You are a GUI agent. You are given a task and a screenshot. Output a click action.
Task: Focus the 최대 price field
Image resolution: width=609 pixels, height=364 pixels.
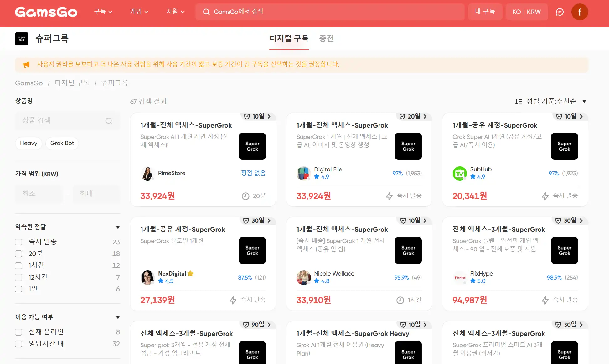pos(96,194)
